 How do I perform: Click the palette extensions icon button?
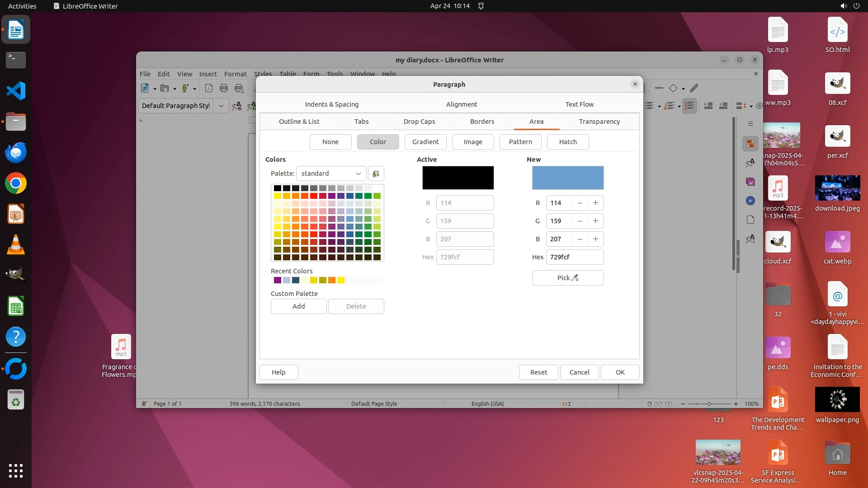[x=376, y=174]
